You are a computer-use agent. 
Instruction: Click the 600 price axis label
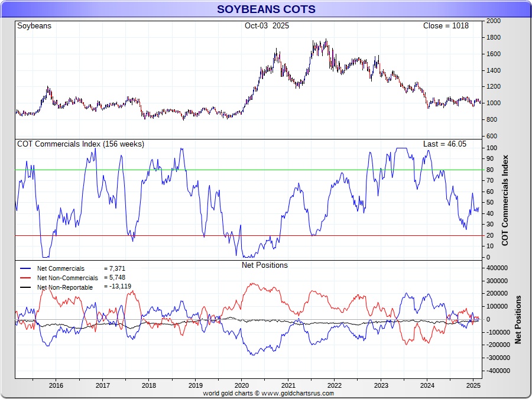492,137
